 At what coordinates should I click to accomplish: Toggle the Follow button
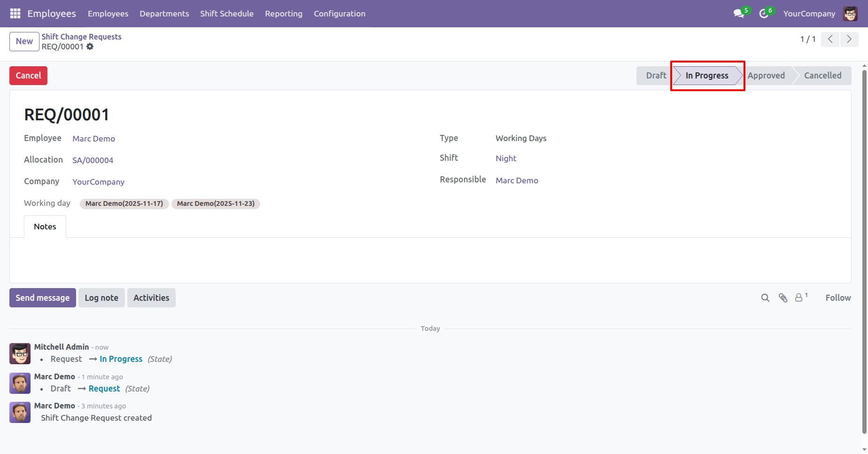[x=838, y=298]
